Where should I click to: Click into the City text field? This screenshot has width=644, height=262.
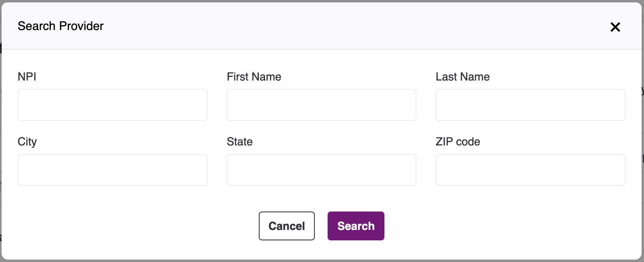point(112,170)
